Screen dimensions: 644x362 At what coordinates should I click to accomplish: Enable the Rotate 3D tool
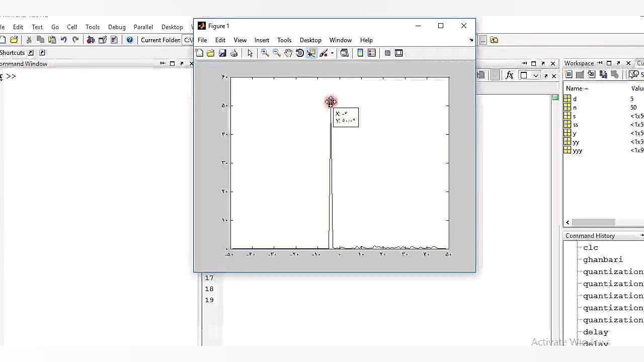300,53
